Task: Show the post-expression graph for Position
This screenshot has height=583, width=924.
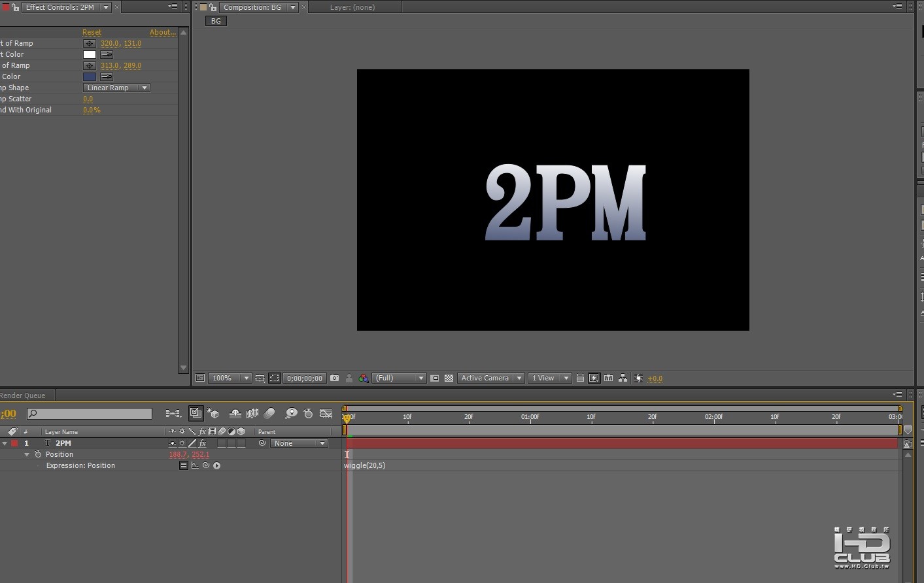Action: click(x=195, y=466)
